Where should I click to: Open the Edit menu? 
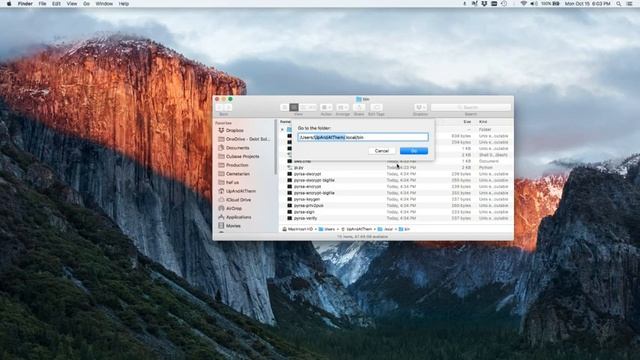[56, 4]
